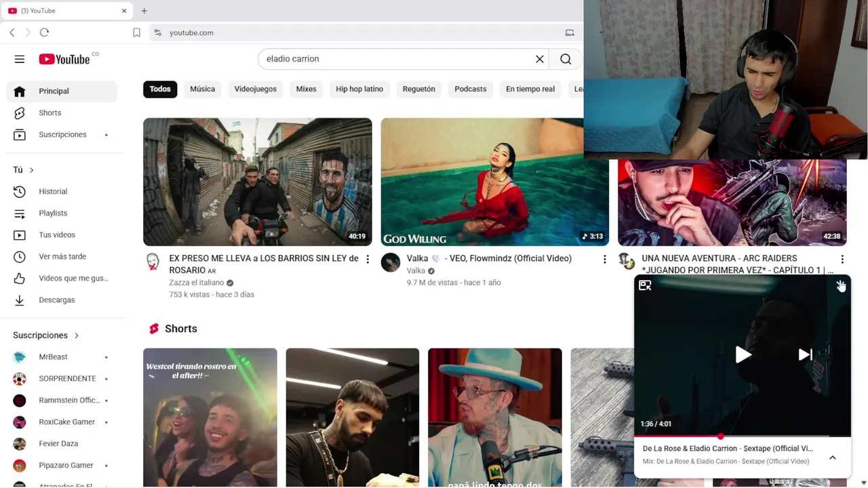
Task: Open Short with man in blue hat
Action: tap(495, 418)
